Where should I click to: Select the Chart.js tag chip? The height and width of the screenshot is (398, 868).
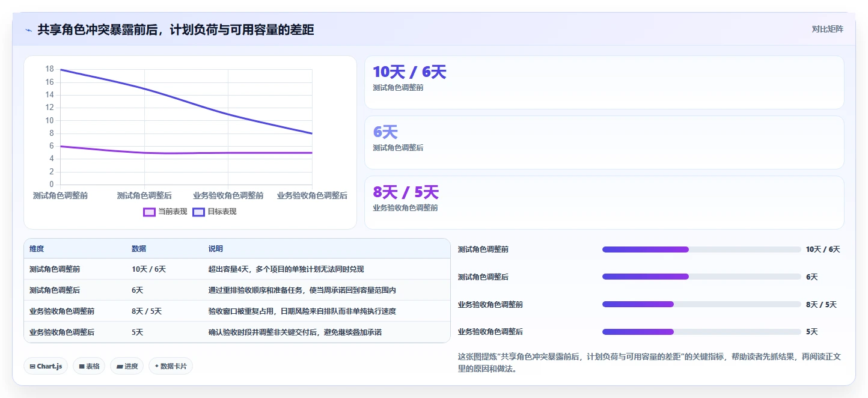(x=46, y=366)
